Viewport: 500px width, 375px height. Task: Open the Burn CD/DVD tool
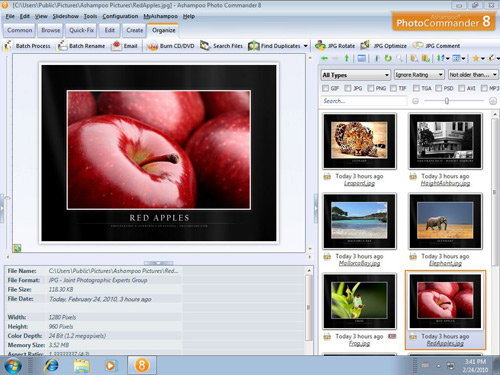[x=170, y=46]
